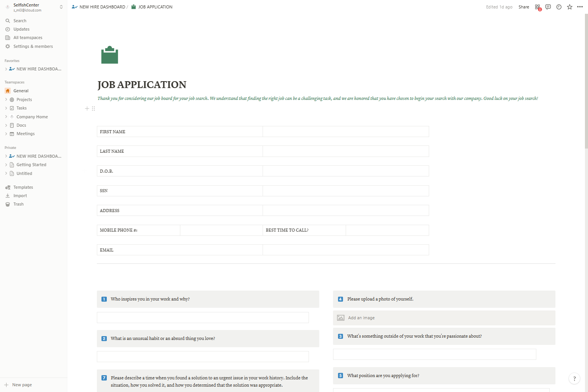Click the empty cell beside LAST NAME
The image size is (588, 392).
346,151
